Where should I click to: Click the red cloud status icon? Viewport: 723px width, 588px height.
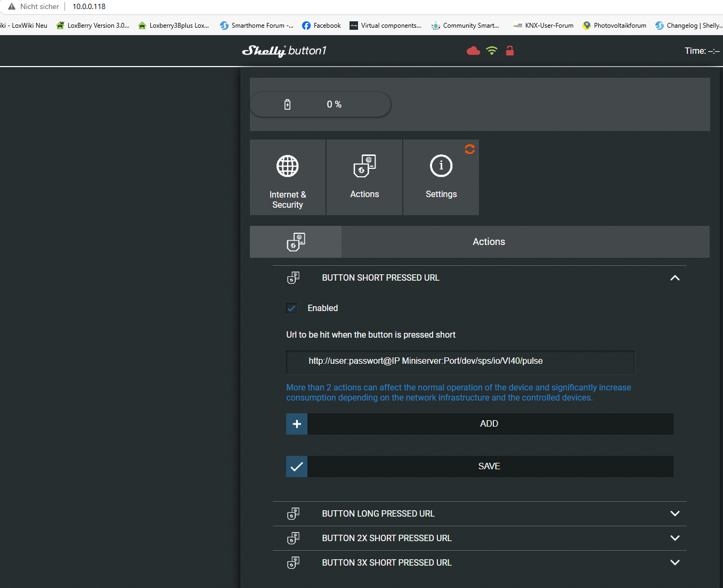point(473,51)
